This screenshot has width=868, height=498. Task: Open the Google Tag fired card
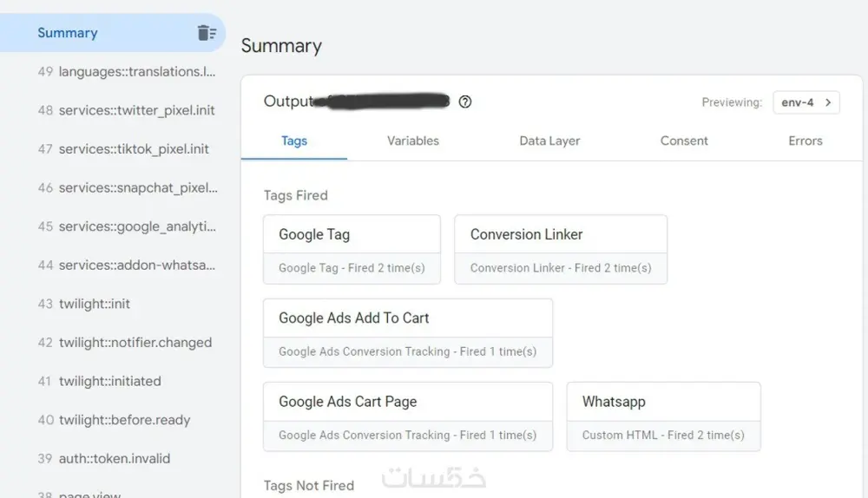[352, 250]
